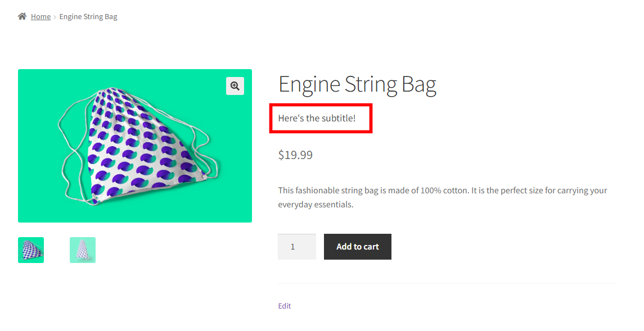Click the drawstring bag inside the first thumbnail
This screenshot has width=644, height=331.
(31, 250)
